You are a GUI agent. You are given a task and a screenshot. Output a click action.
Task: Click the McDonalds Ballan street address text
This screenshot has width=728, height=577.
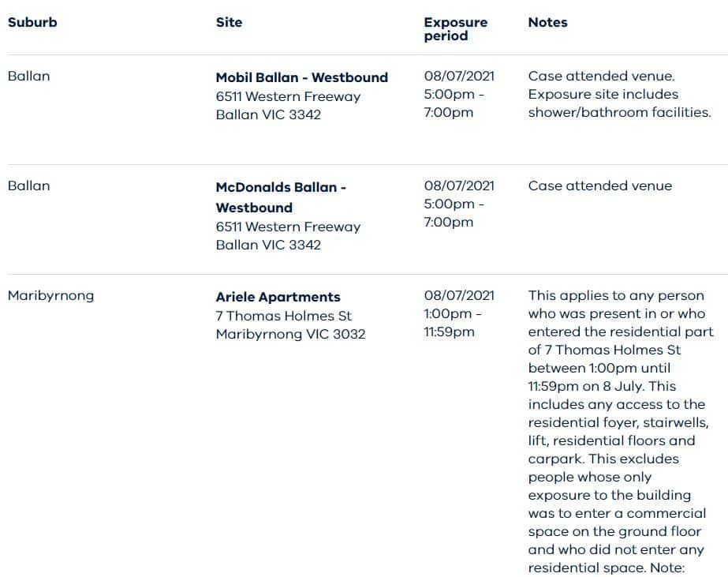(x=288, y=227)
